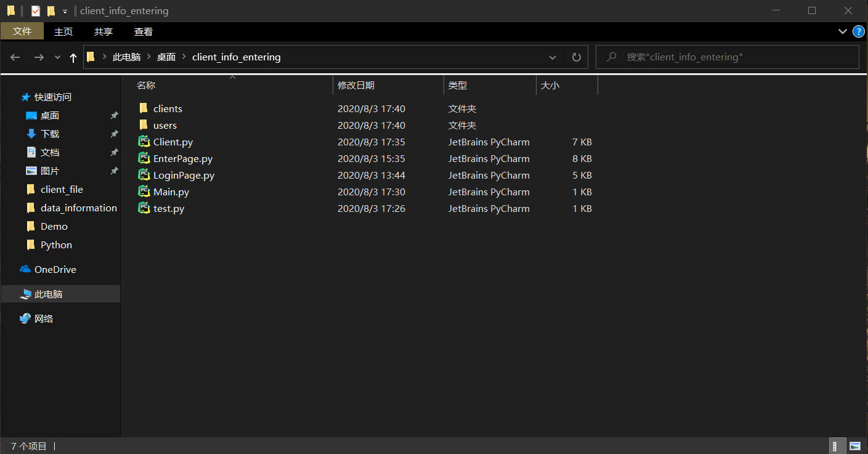
Task: Open 图片 in quick access sidebar
Action: (x=50, y=171)
